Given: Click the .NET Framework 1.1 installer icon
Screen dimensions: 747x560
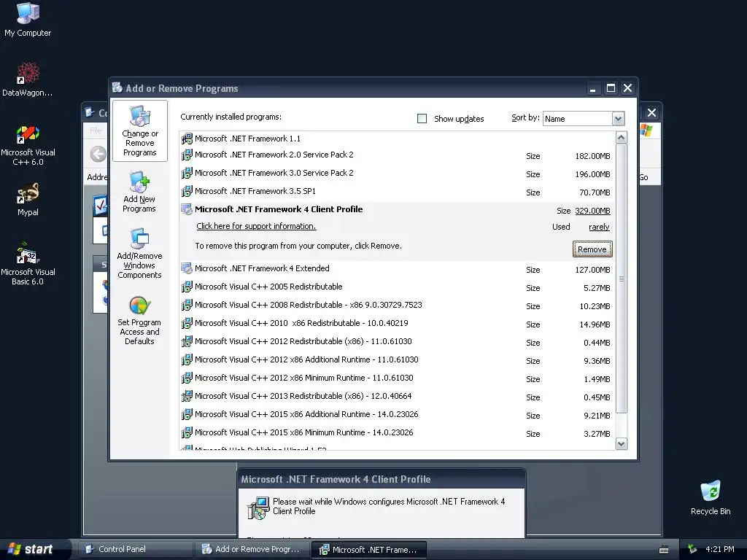Looking at the screenshot, I should 187,139.
